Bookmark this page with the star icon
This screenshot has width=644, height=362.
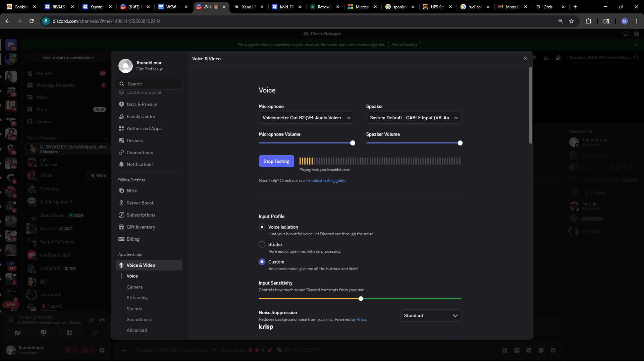572,21
